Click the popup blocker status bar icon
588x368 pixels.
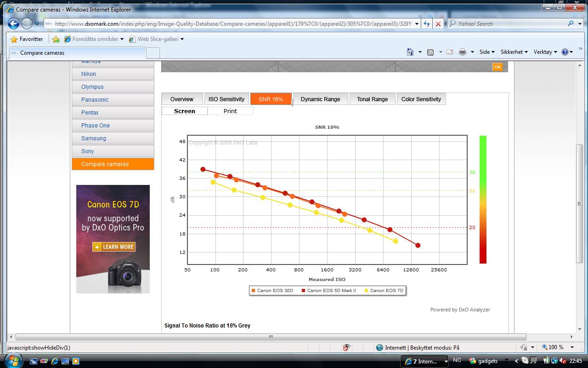347,348
